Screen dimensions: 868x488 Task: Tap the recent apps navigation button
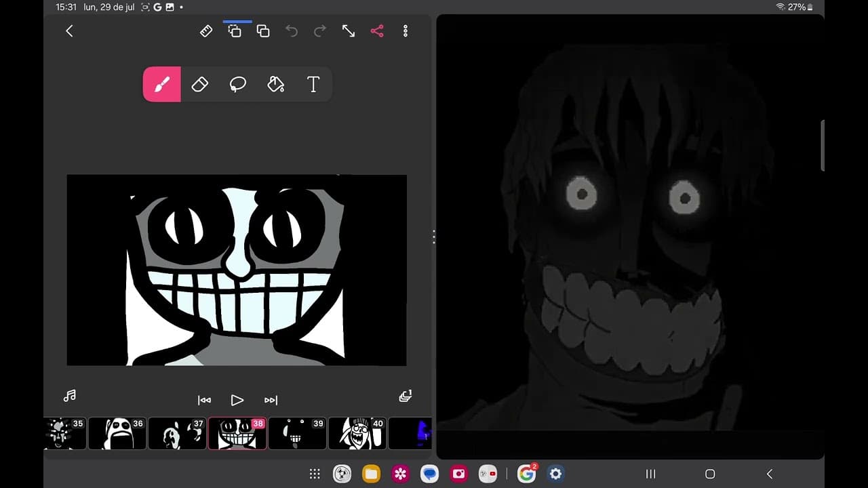(650, 474)
